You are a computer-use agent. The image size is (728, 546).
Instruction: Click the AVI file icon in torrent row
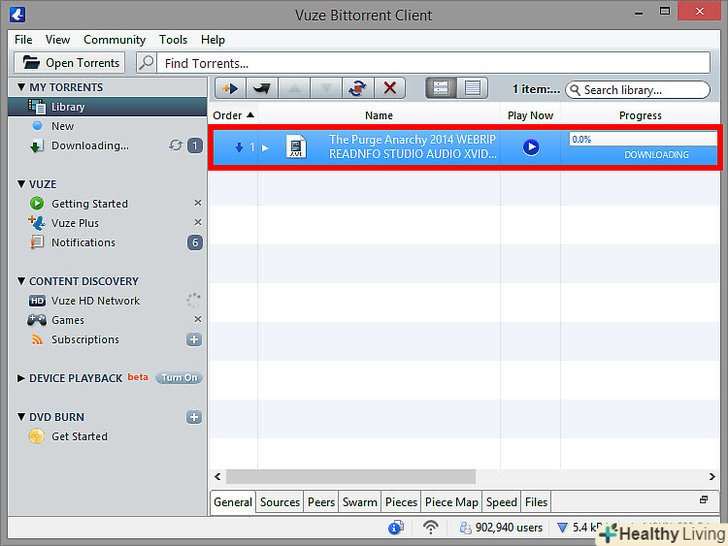click(x=296, y=146)
